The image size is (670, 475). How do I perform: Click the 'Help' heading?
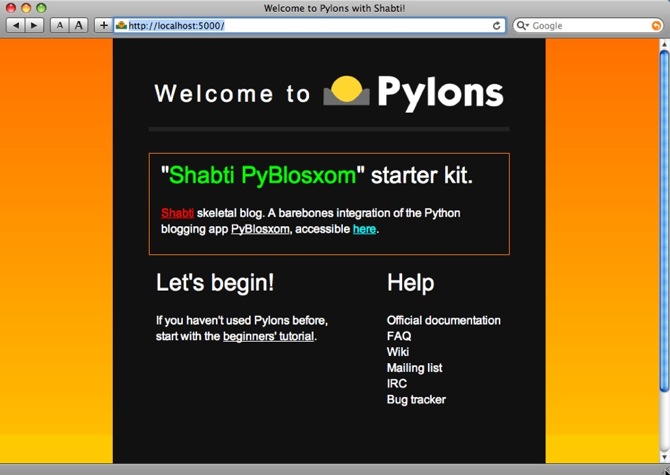click(411, 283)
